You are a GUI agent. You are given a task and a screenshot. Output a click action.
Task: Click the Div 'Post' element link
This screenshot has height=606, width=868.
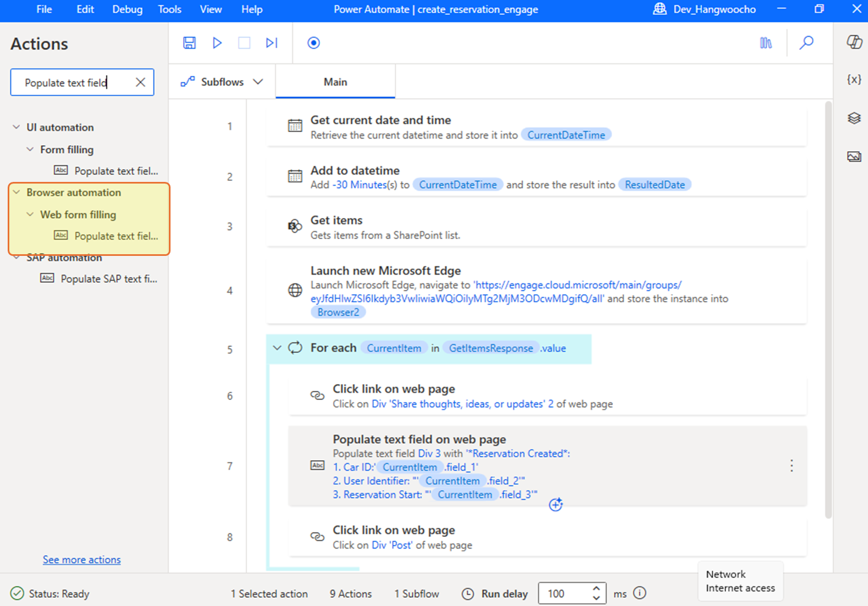[x=392, y=545]
